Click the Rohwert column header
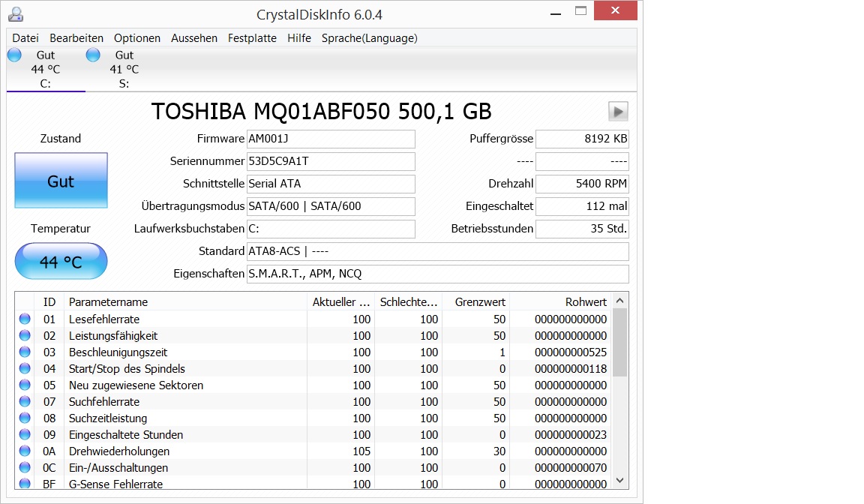 (561, 301)
